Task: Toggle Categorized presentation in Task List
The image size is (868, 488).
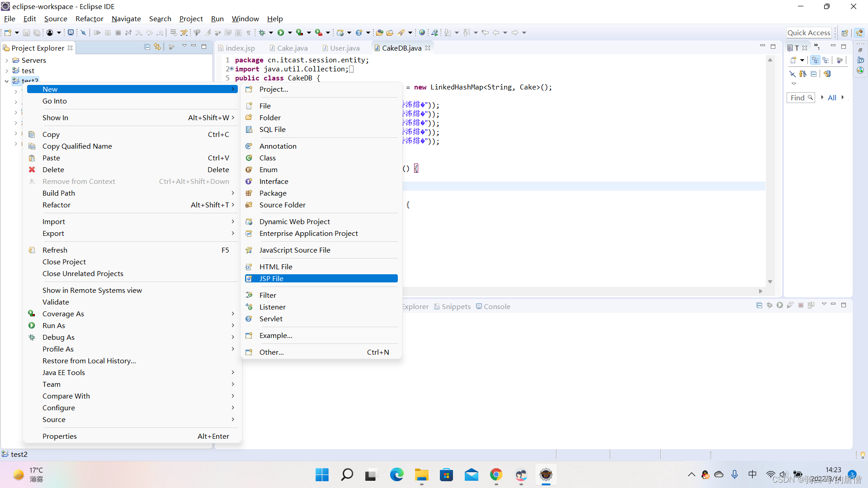Action: pos(815,60)
